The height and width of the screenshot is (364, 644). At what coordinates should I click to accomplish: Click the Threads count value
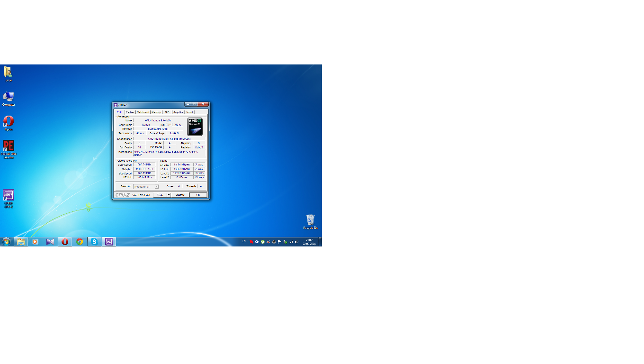click(201, 186)
